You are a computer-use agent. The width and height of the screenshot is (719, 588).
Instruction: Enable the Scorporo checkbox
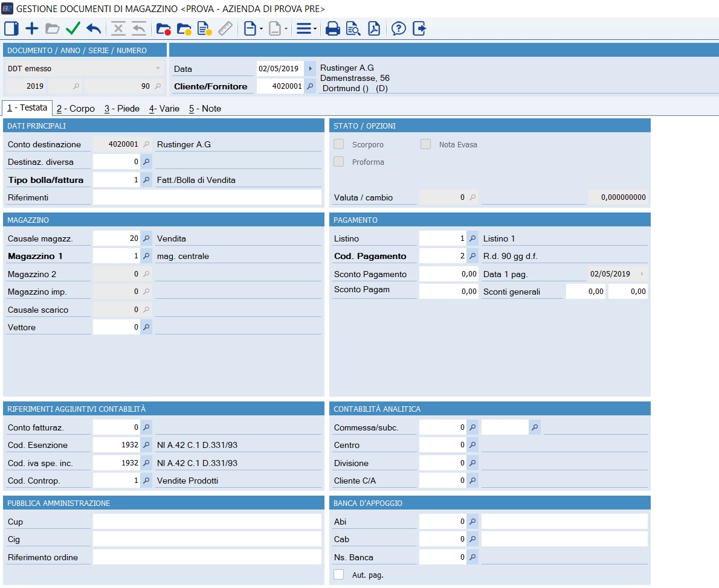coord(339,144)
